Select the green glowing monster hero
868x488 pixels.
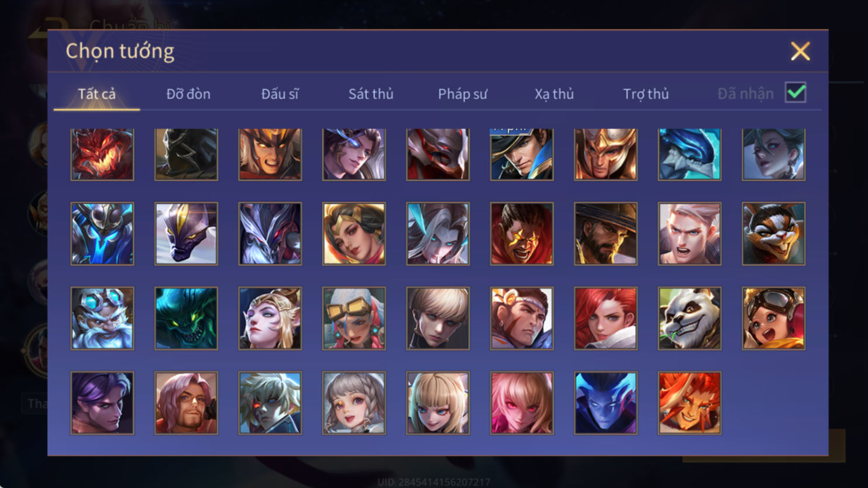click(x=186, y=319)
